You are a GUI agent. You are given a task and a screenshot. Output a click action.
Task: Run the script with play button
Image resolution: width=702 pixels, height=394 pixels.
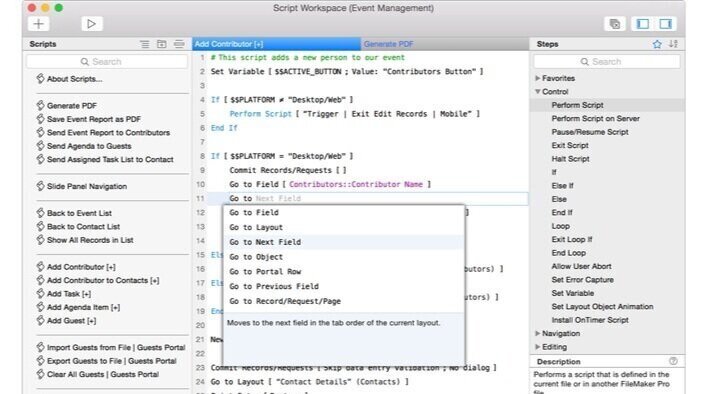[92, 24]
